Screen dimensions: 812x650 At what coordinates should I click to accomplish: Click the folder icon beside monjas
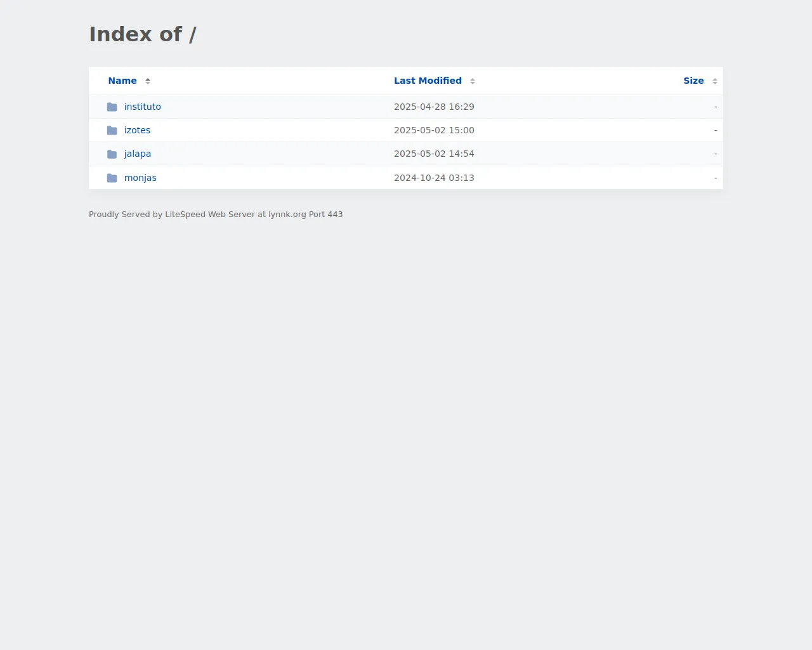tap(112, 178)
